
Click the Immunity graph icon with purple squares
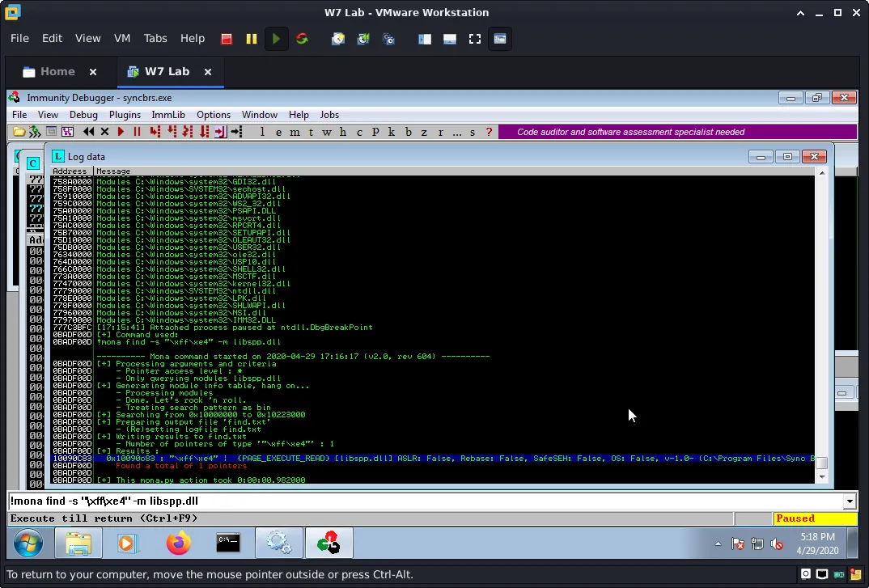pos(68,132)
